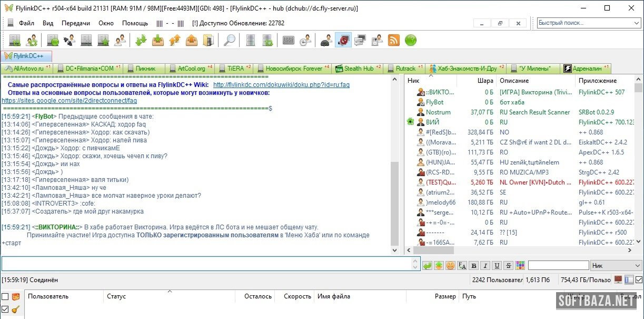Toggle strikethrough text formatting

click(x=508, y=265)
